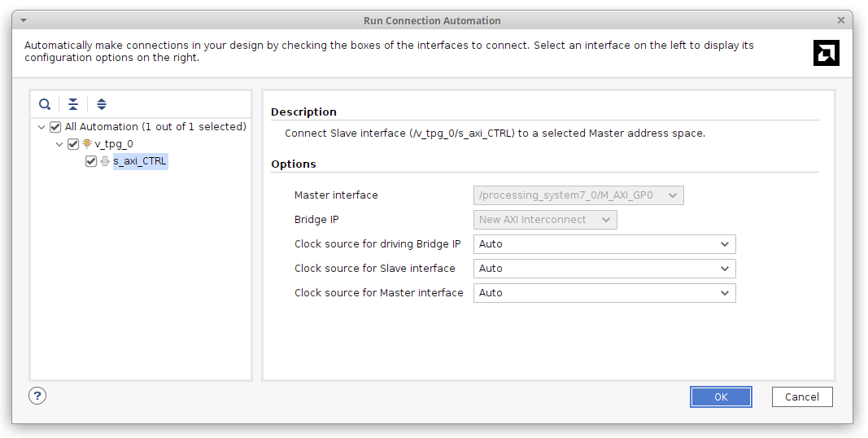Open the window menu arrow in title bar
Image resolution: width=868 pixels, height=438 pixels.
tap(22, 20)
